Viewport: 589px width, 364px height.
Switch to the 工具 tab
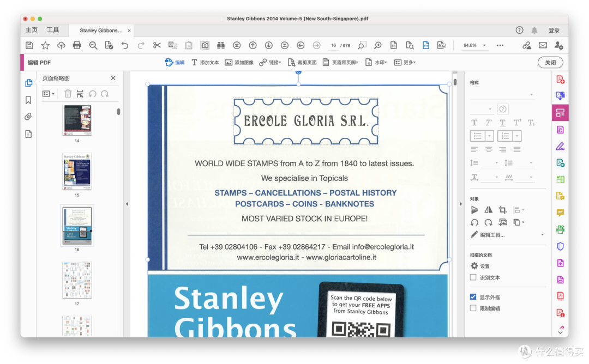53,29
